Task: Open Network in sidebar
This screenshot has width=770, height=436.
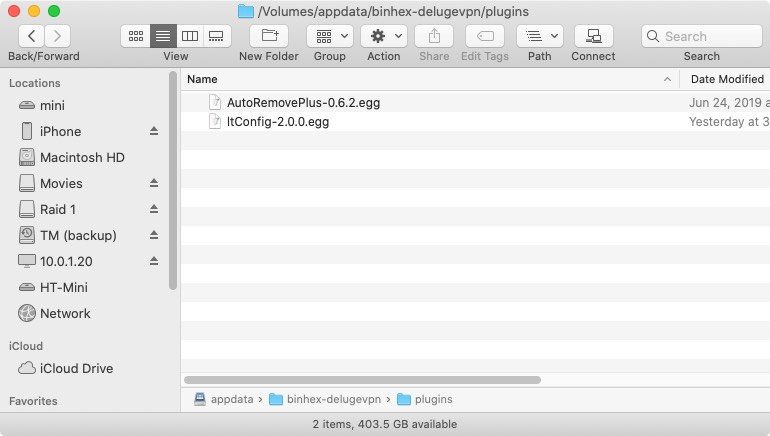Action: tap(65, 314)
